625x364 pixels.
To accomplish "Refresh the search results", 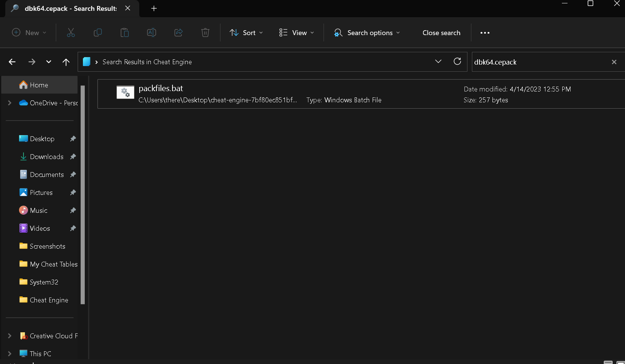I will click(x=457, y=62).
